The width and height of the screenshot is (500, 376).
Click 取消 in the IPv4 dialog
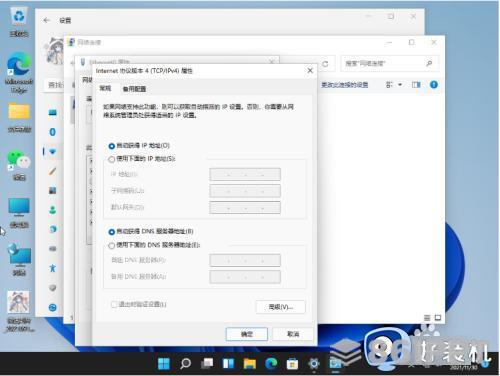pyautogui.click(x=293, y=334)
